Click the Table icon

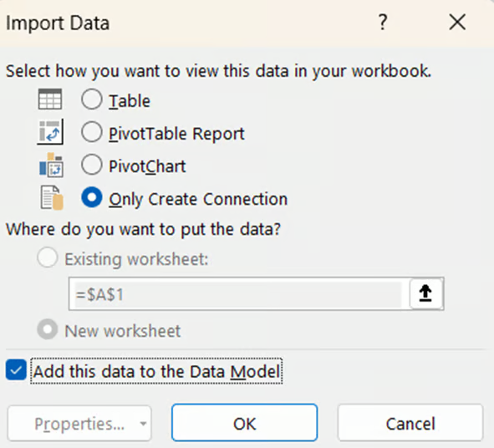pyautogui.click(x=50, y=99)
